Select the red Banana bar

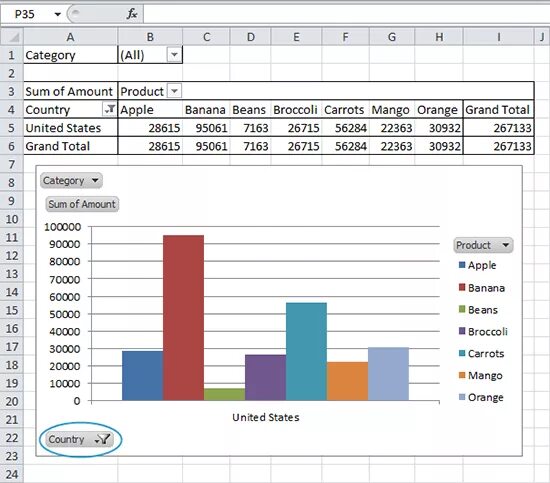(x=183, y=318)
